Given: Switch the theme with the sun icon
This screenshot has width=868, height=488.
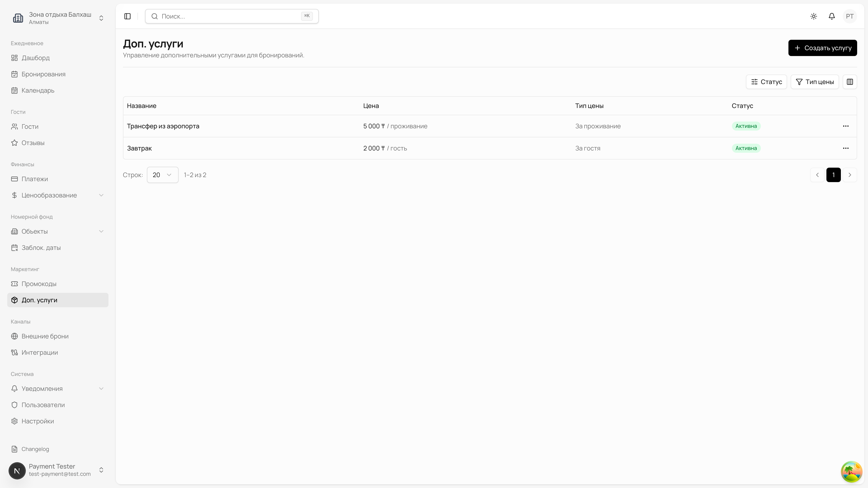Looking at the screenshot, I should 814,16.
